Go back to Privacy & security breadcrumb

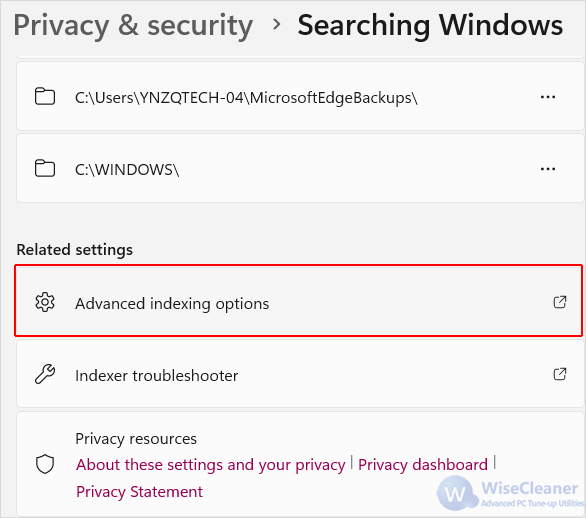133,25
